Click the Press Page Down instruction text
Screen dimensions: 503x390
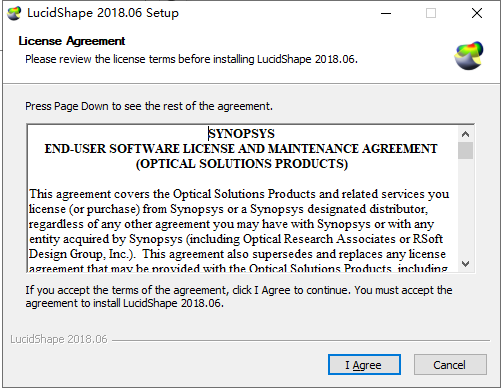click(x=150, y=107)
